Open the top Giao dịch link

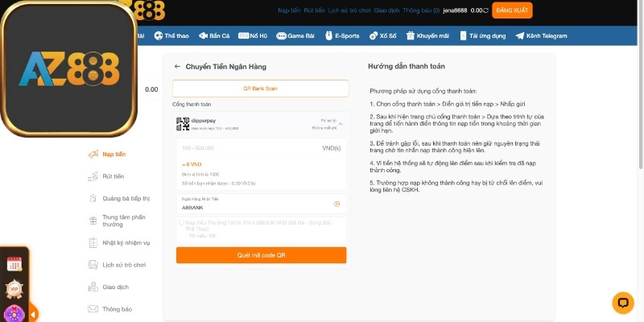pos(386,10)
